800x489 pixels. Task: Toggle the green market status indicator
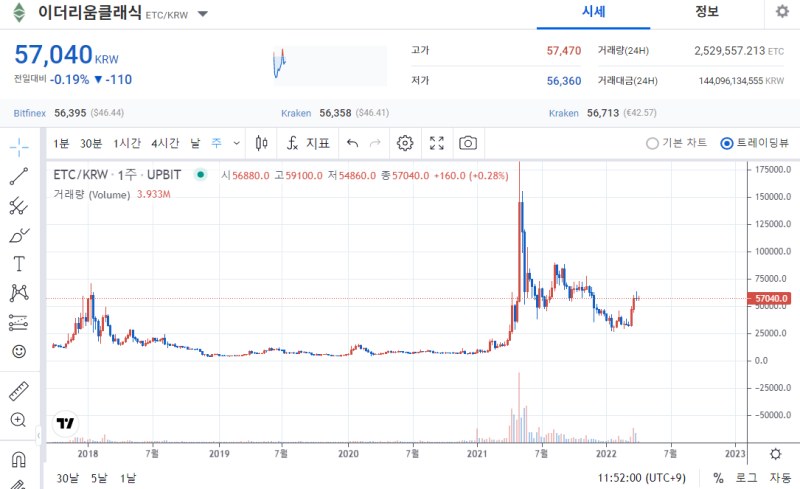(201, 175)
